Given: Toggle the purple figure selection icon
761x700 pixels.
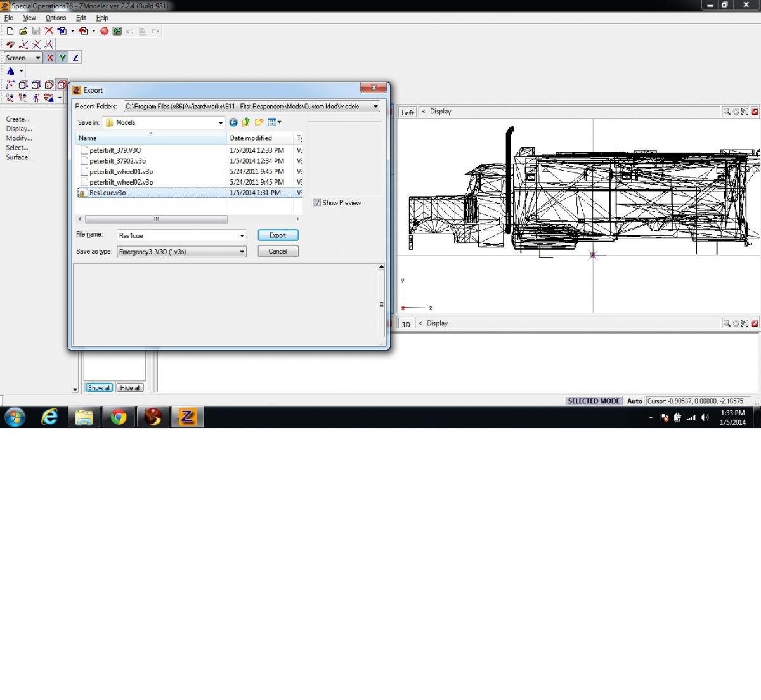Looking at the screenshot, I should [x=36, y=98].
